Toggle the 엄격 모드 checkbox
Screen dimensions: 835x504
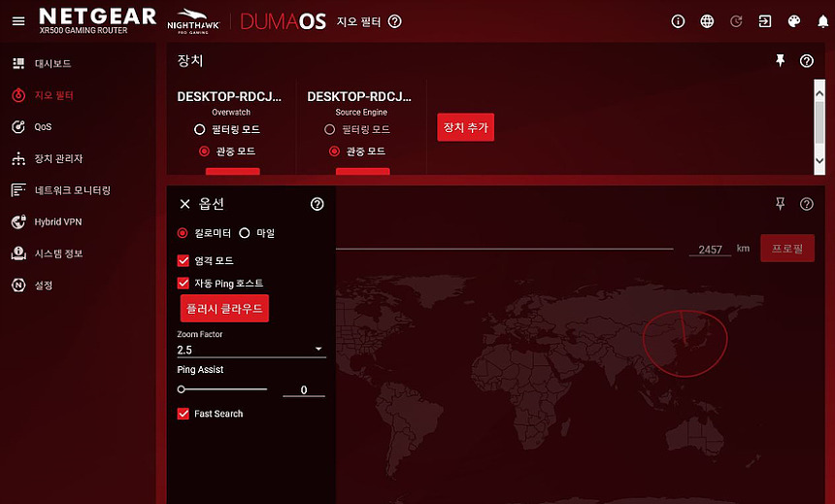click(x=184, y=260)
